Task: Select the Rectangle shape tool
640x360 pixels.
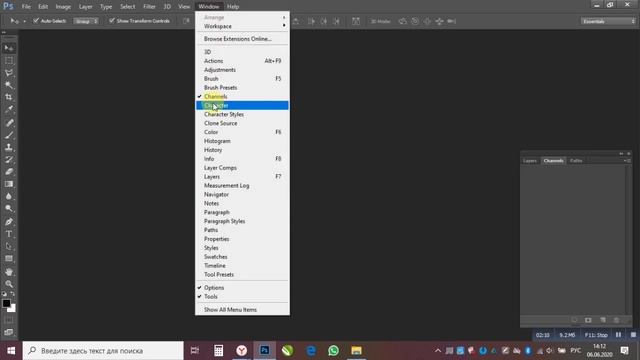Action: tap(9, 259)
